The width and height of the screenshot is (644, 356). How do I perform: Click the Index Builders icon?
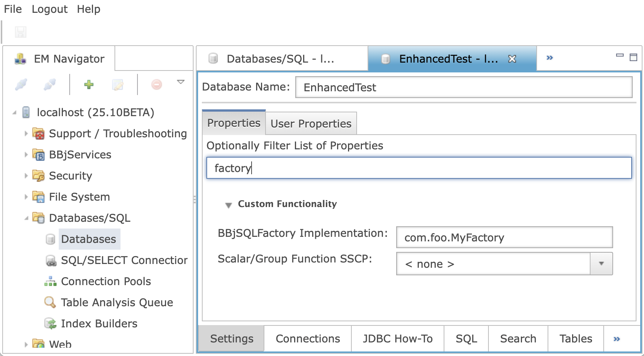[x=50, y=324]
